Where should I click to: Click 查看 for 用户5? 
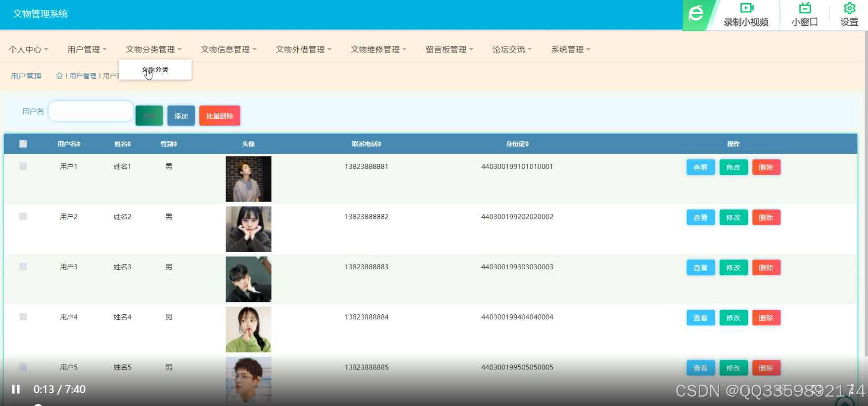[x=700, y=368]
